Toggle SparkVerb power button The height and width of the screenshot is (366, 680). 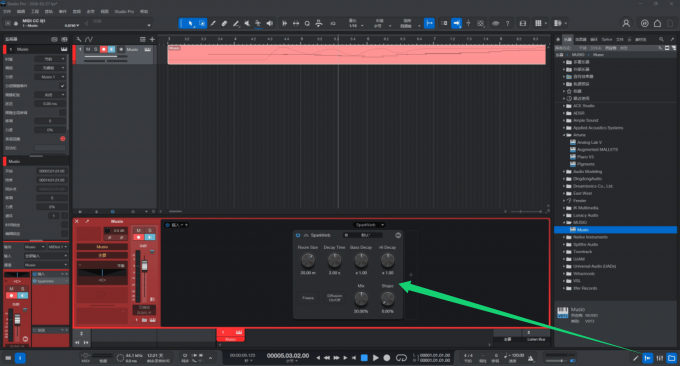point(298,235)
